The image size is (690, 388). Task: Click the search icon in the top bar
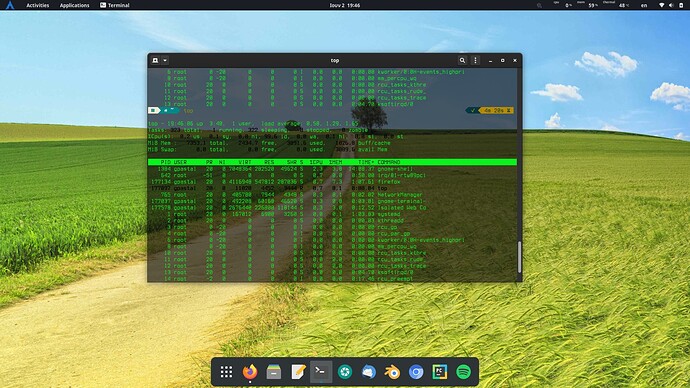point(540,5)
